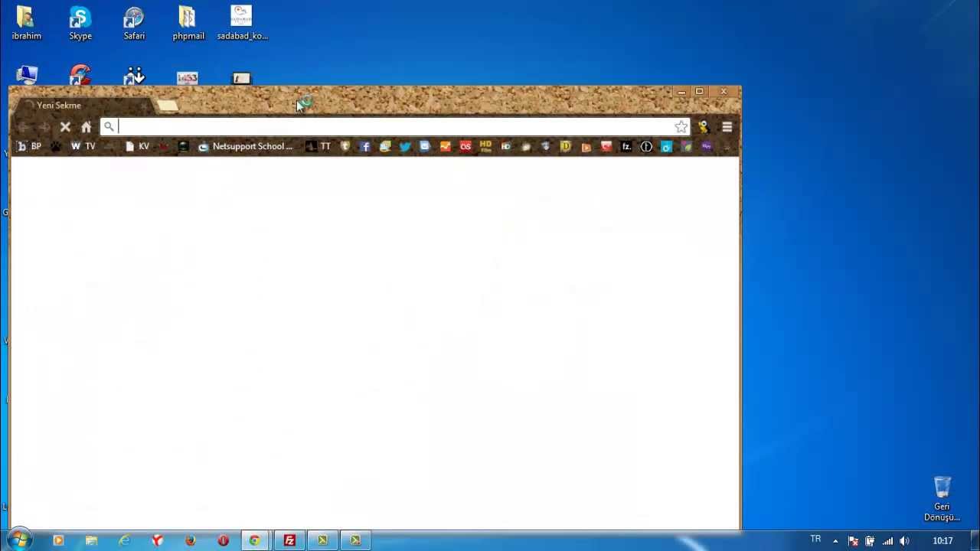Open the red OS bookmark icon
The image size is (980, 551).
(x=465, y=146)
